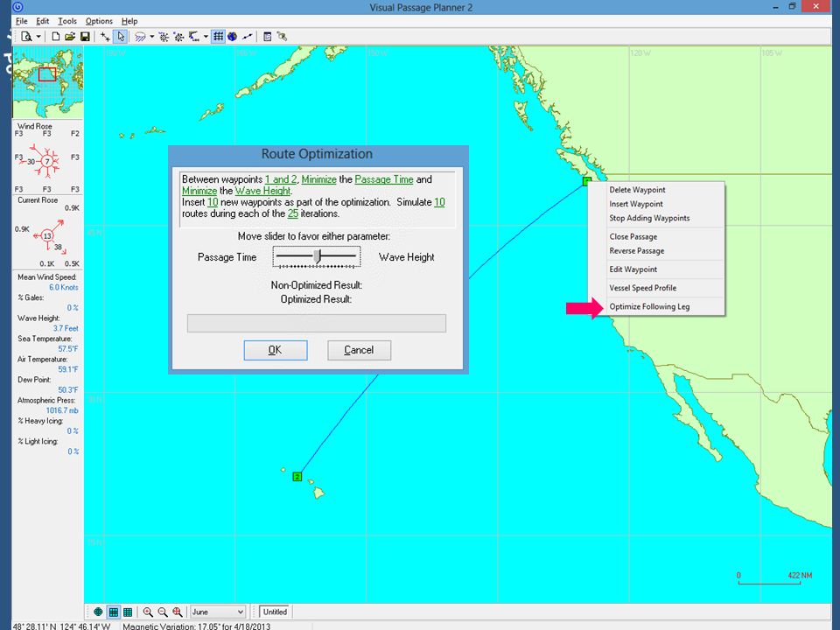Screen dimensions: 840x630
Task: Click the isobar lines tool icon
Action: pos(194,37)
